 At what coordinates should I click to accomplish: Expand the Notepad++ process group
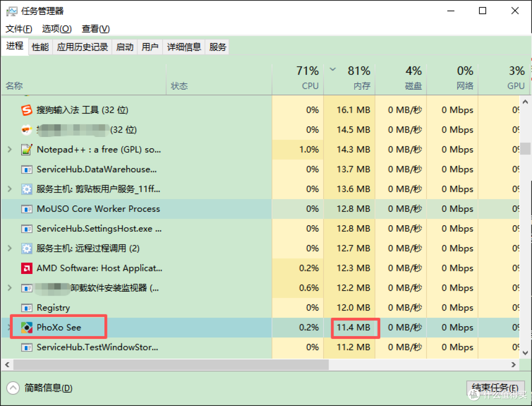click(x=9, y=149)
